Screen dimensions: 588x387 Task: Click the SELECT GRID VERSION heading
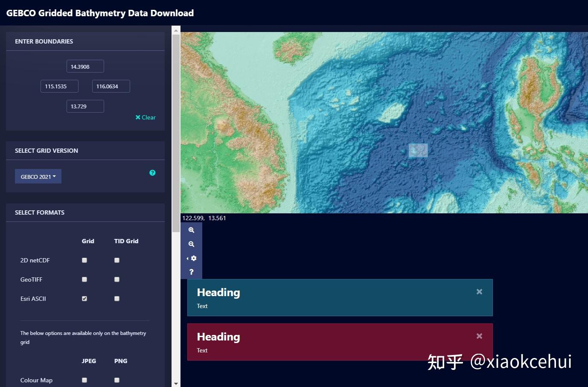(x=47, y=150)
